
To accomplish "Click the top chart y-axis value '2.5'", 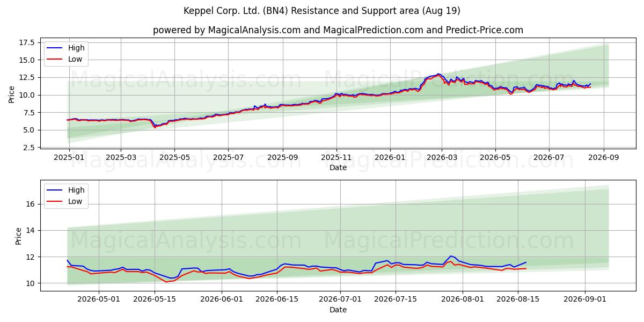I will [29, 148].
